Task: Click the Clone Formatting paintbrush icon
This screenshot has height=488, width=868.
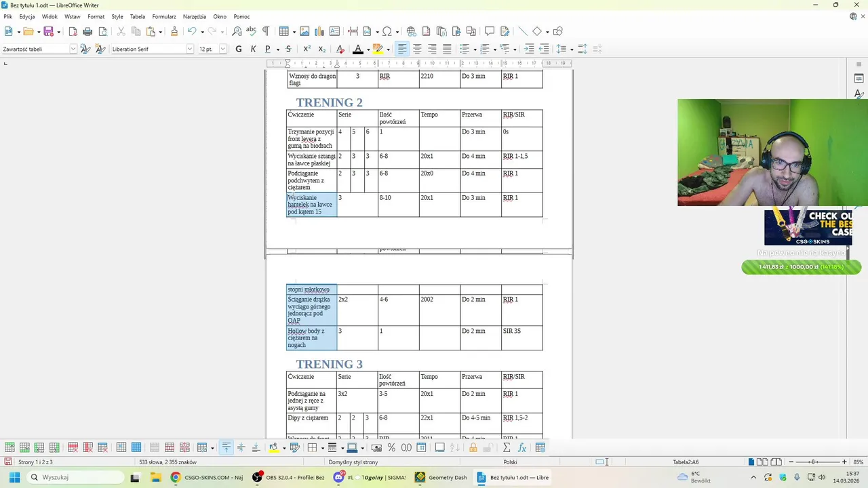Action: point(174,31)
